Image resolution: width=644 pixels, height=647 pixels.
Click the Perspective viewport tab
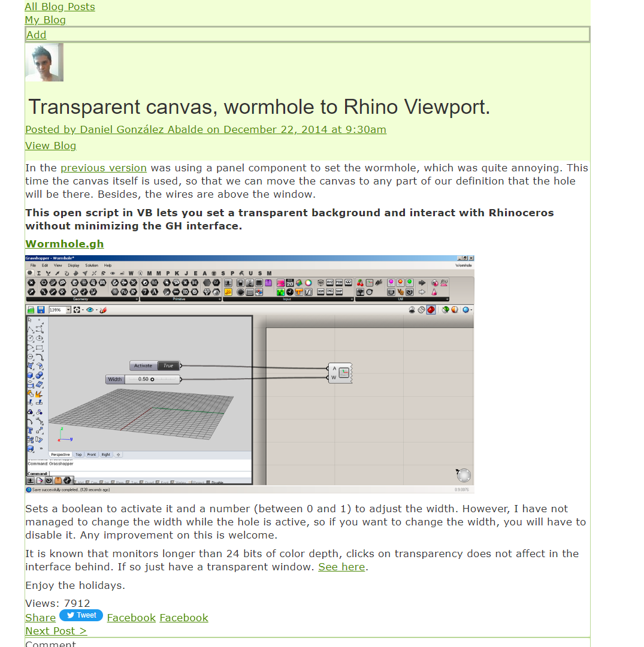tap(61, 455)
